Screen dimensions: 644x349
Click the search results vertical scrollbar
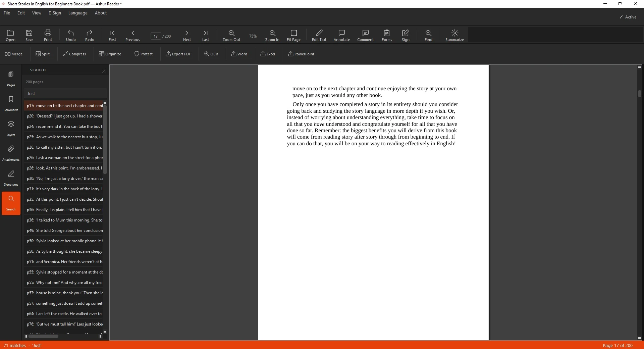click(105, 139)
